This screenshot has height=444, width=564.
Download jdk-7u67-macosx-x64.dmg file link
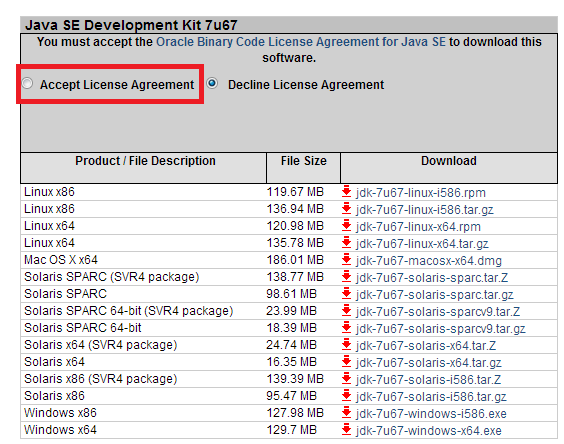coord(429,261)
